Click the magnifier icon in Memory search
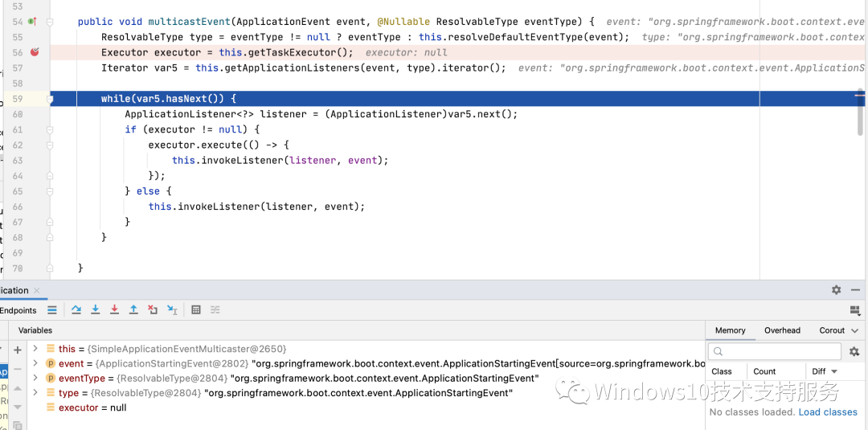 coord(718,351)
